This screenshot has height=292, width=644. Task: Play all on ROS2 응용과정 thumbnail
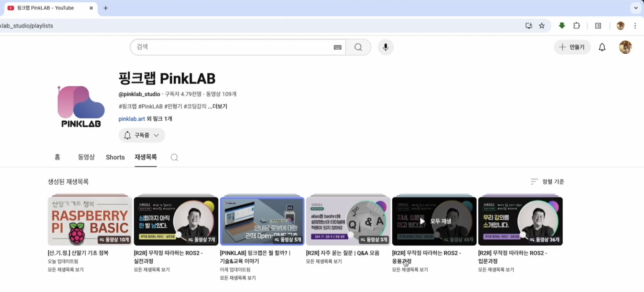434,221
